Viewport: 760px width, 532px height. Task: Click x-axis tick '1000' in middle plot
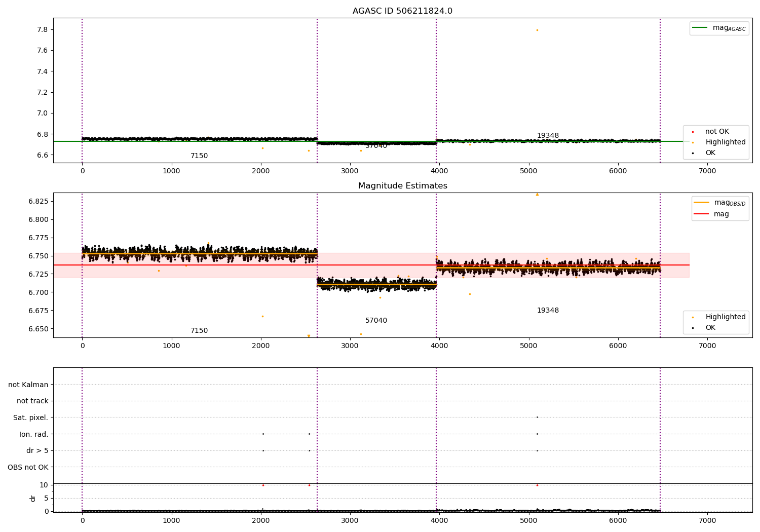click(171, 346)
